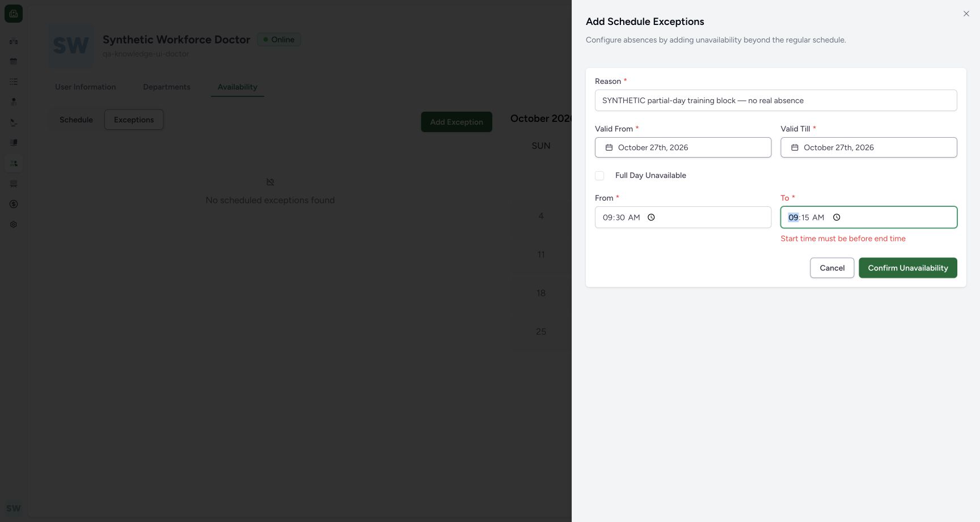Click into the Reason text field
980x522 pixels.
pos(776,100)
